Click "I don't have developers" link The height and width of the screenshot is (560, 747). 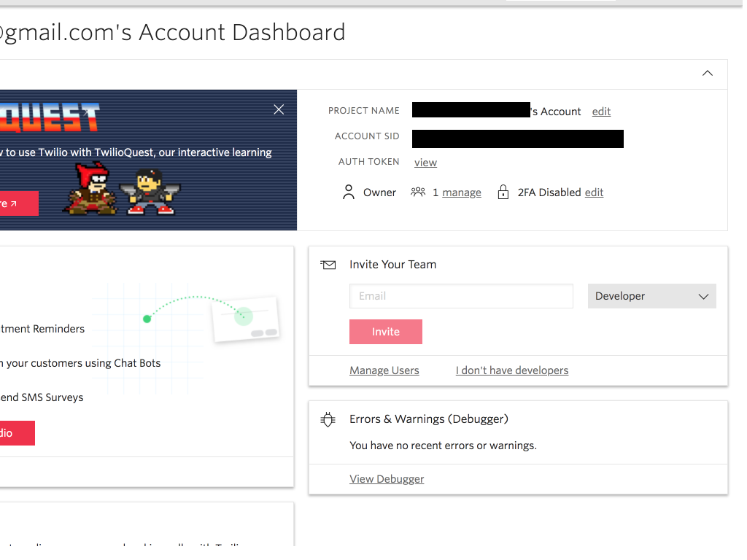(512, 370)
